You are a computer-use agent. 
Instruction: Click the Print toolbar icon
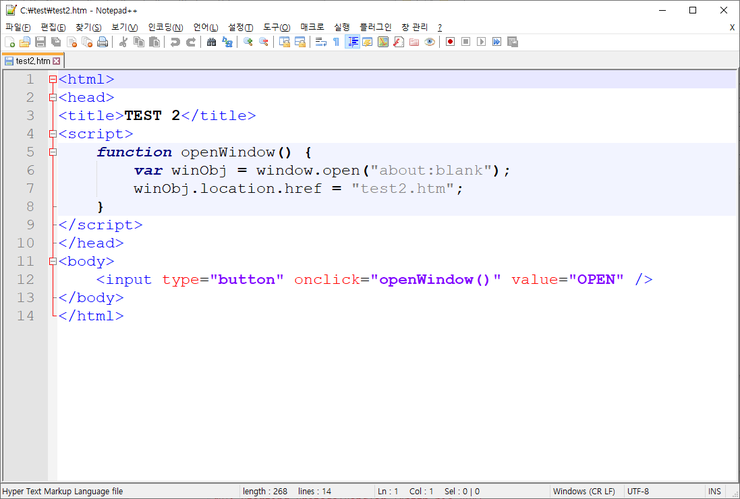coord(102,42)
